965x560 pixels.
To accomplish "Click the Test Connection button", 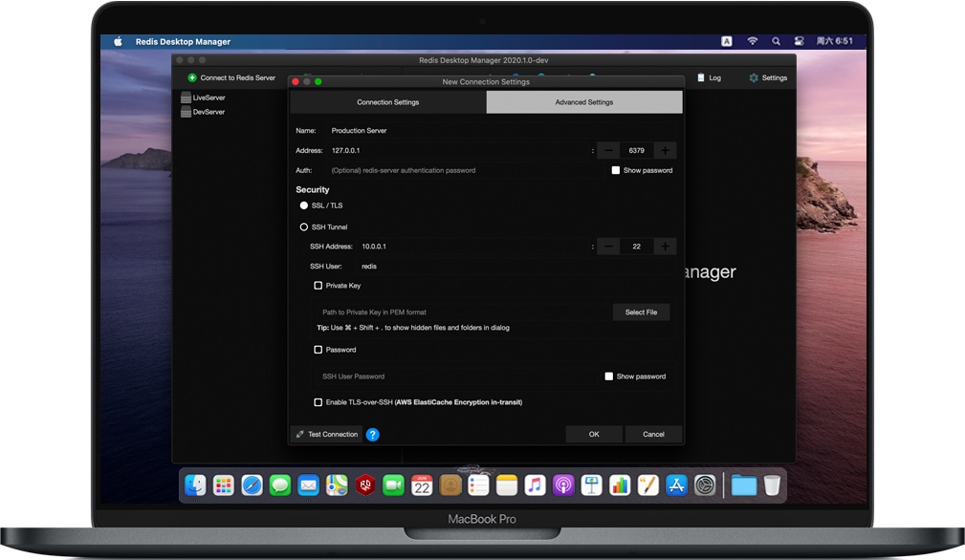I will coord(326,434).
